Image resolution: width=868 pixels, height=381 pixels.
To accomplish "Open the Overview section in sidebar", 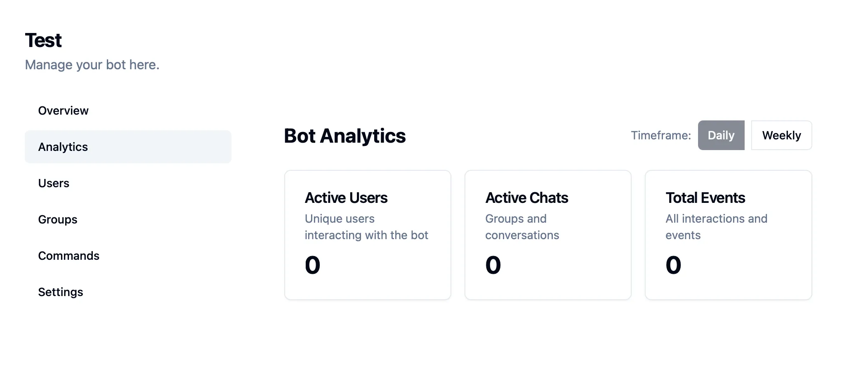I will 63,111.
